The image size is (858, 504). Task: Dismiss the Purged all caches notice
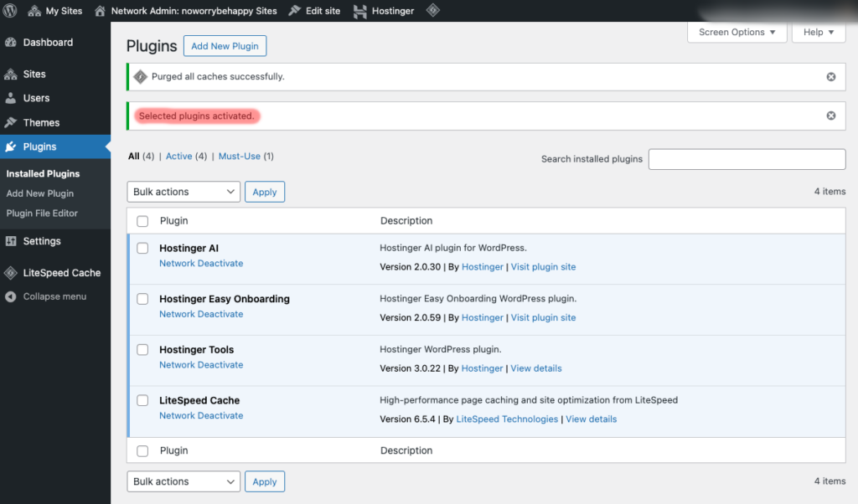pos(830,77)
